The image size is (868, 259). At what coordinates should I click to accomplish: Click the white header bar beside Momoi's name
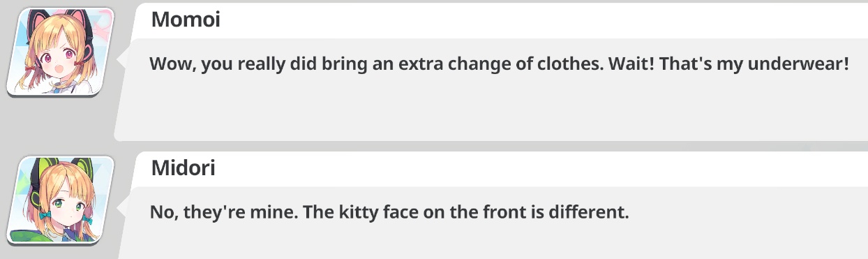tap(544, 20)
